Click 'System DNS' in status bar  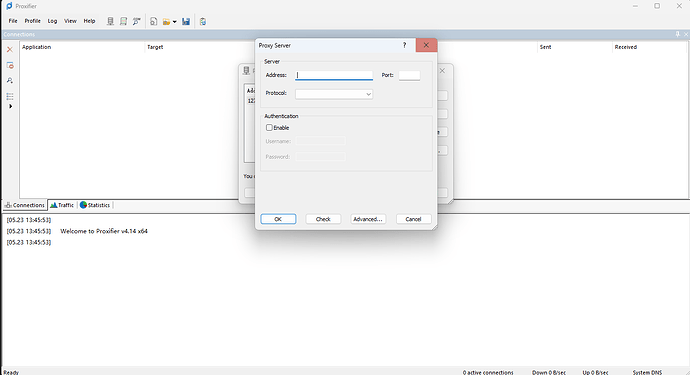647,372
